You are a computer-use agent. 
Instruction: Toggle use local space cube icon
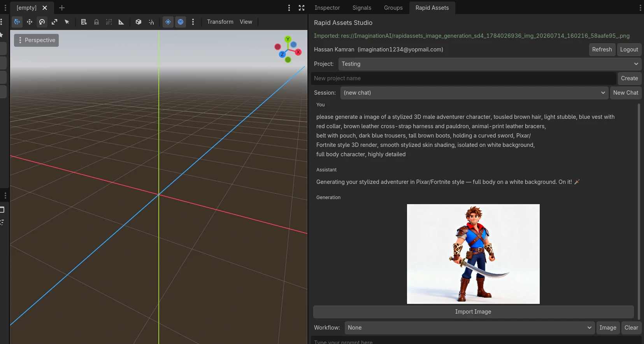coord(139,22)
